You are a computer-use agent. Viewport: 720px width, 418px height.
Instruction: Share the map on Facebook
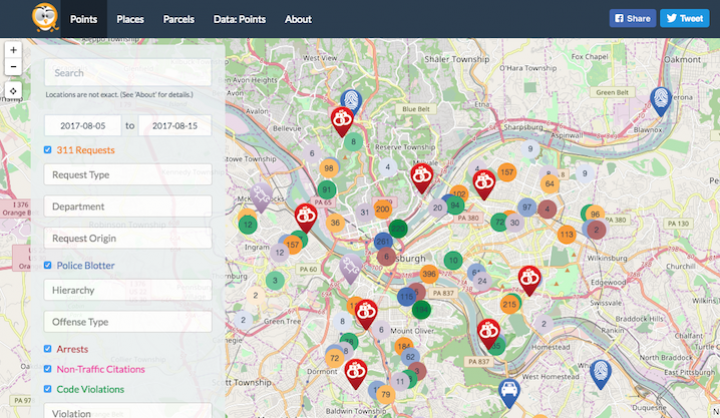[632, 18]
